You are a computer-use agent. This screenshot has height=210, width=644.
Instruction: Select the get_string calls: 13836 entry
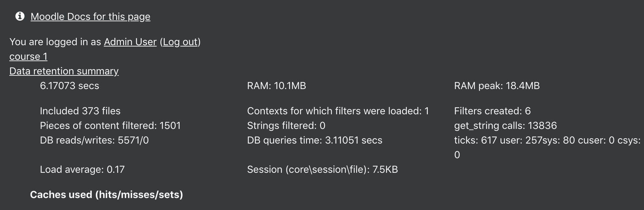coord(505,126)
